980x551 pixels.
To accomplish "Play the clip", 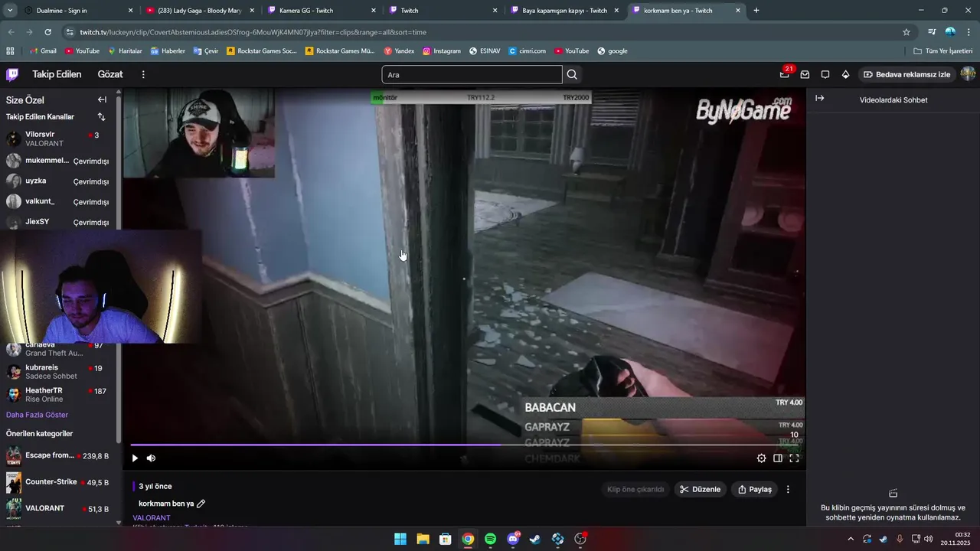I will pyautogui.click(x=135, y=458).
